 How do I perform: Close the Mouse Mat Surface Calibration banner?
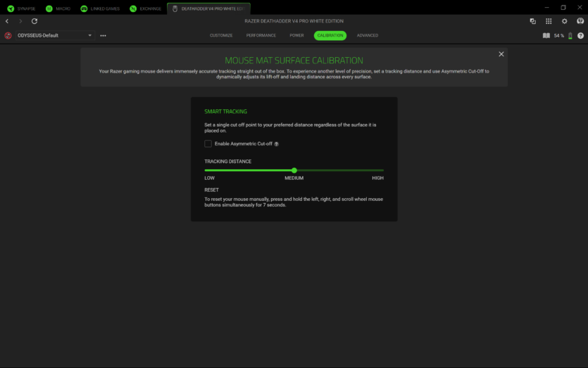(x=501, y=54)
